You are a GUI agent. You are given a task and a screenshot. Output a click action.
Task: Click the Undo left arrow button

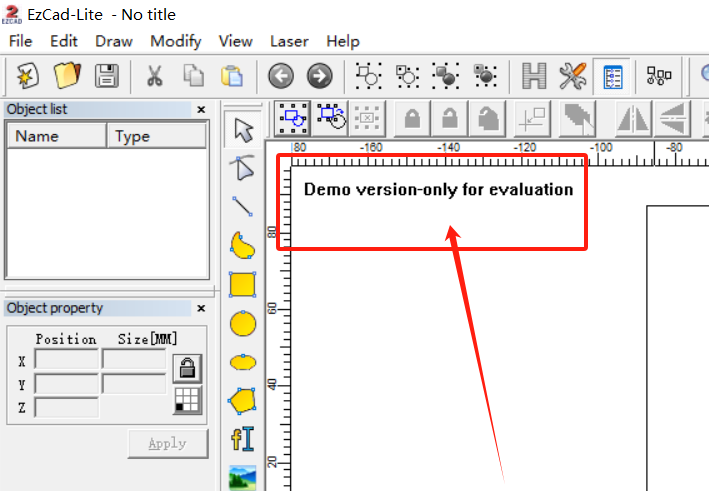(281, 76)
